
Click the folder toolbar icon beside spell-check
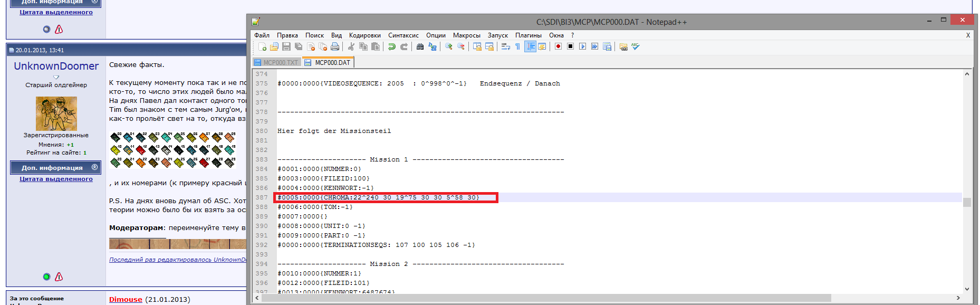coord(623,46)
